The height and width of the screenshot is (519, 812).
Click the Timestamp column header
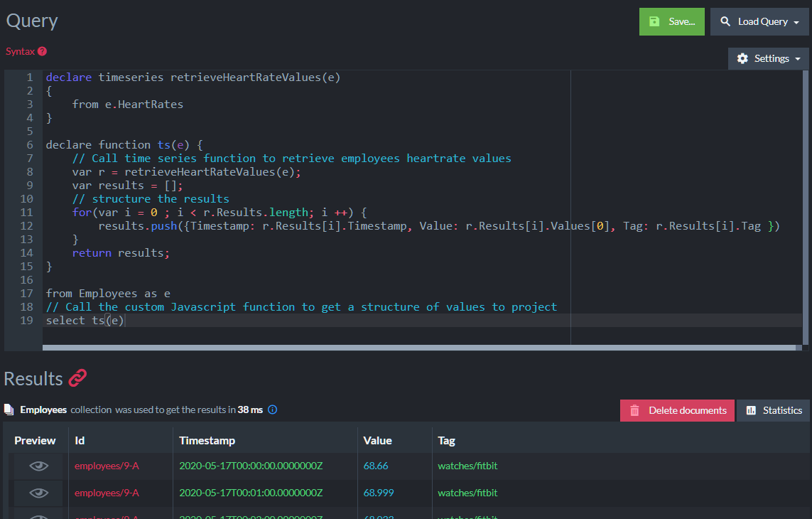click(207, 441)
